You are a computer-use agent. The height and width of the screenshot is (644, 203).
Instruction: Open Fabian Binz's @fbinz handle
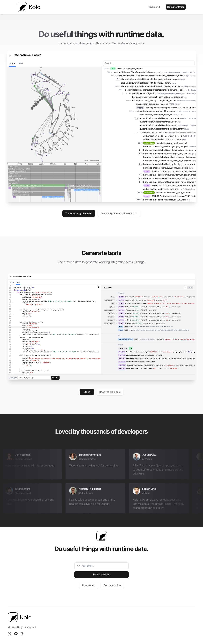[x=146, y=493]
